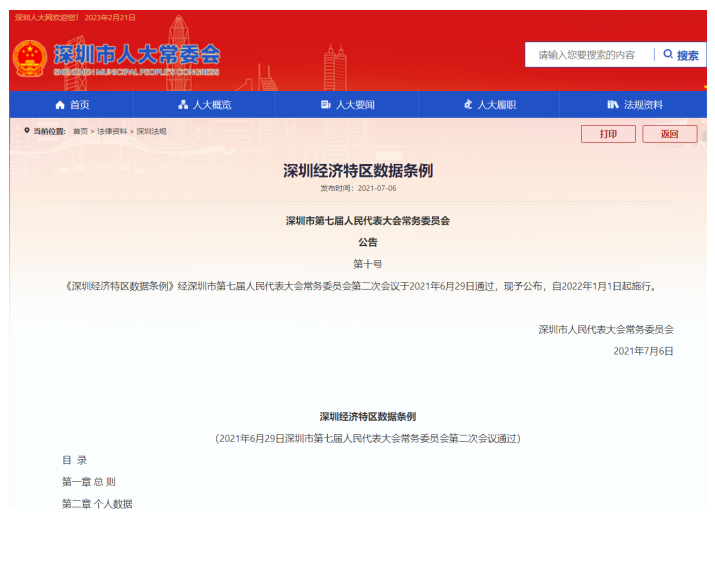Click the 打印 print button
715x565 pixels.
[x=608, y=134]
